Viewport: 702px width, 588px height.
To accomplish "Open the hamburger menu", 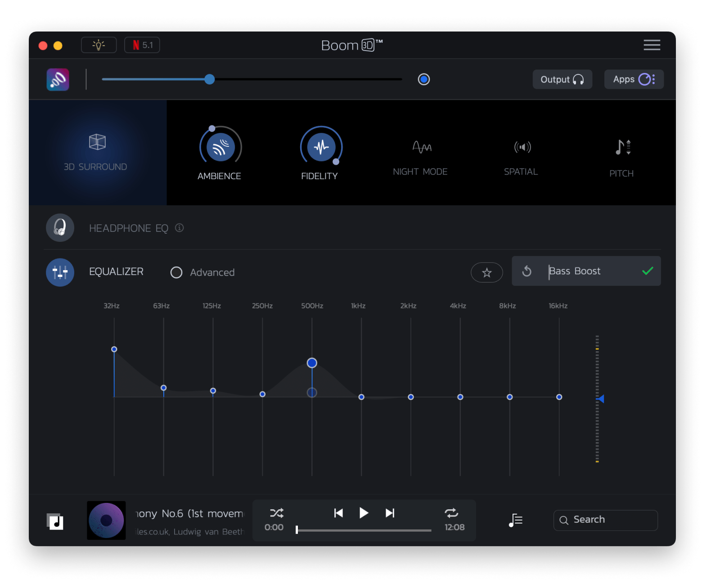I will coord(652,45).
